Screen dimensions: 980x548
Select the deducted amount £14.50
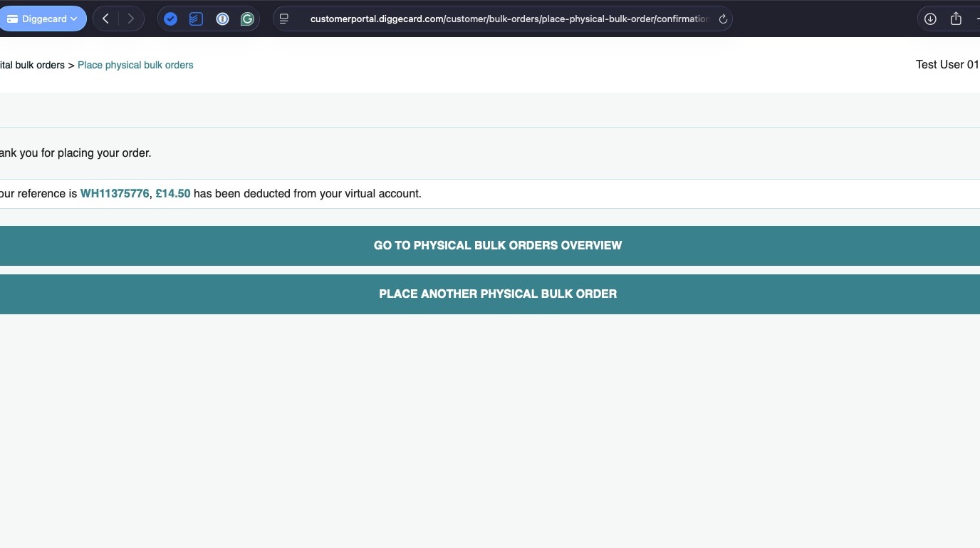coord(173,193)
